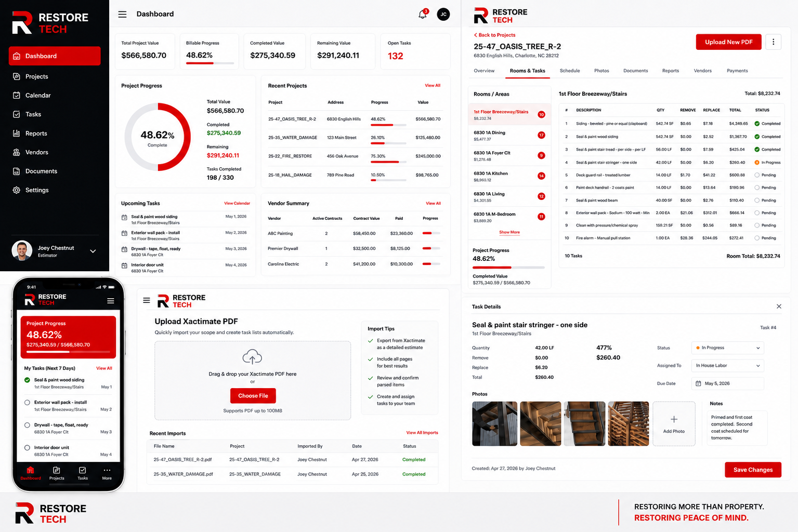Screen dimensions: 798x532
Task: Mark Interior door unit task complete on phone
Action: click(27, 448)
